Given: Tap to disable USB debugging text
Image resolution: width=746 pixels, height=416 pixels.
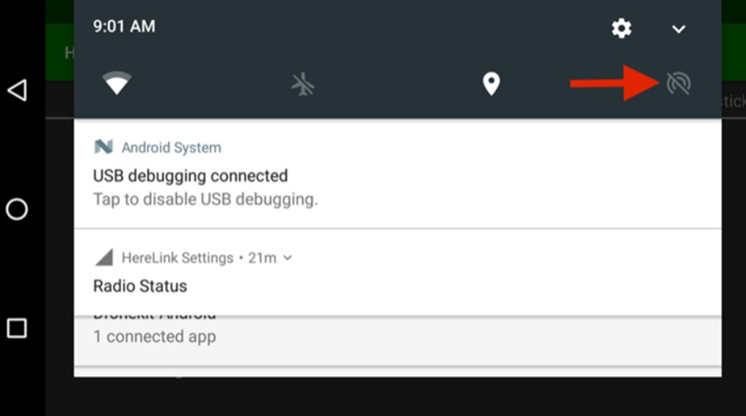Looking at the screenshot, I should (x=205, y=199).
